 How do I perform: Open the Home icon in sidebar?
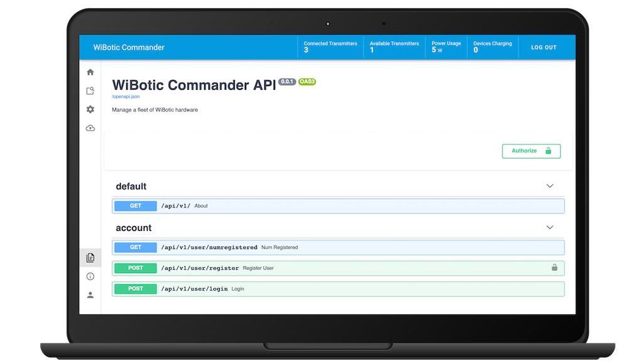point(90,72)
